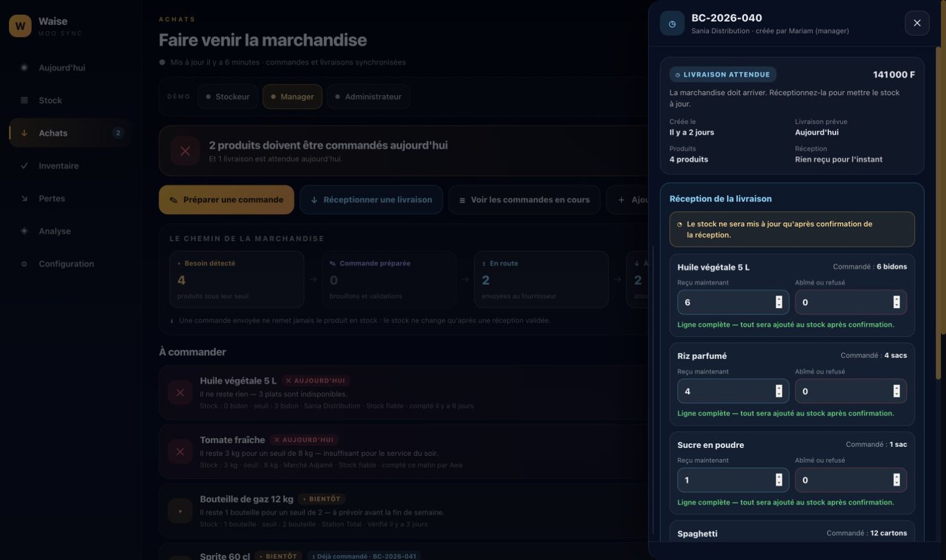Click Voir les commandes en cours
946x560 pixels.
pos(524,200)
